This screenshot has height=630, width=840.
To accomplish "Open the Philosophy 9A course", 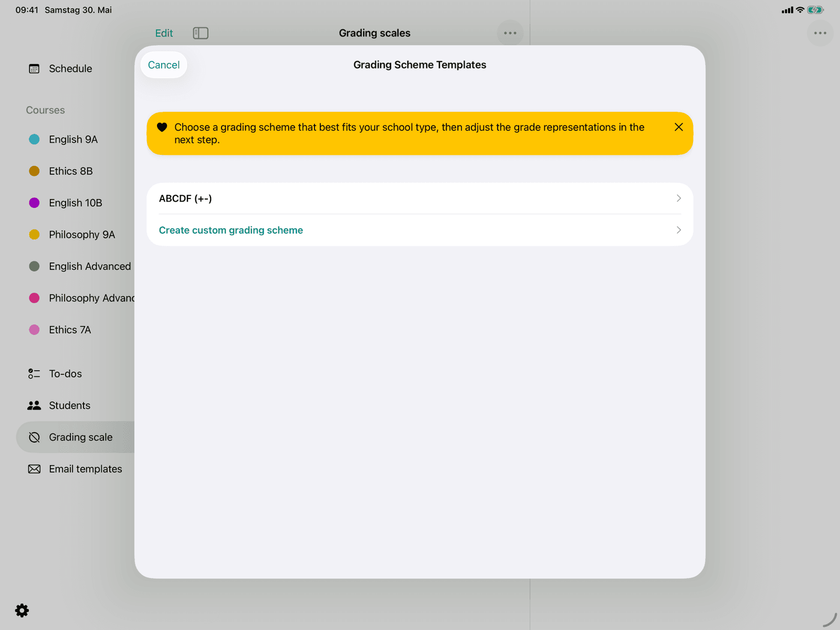I will coord(82,235).
